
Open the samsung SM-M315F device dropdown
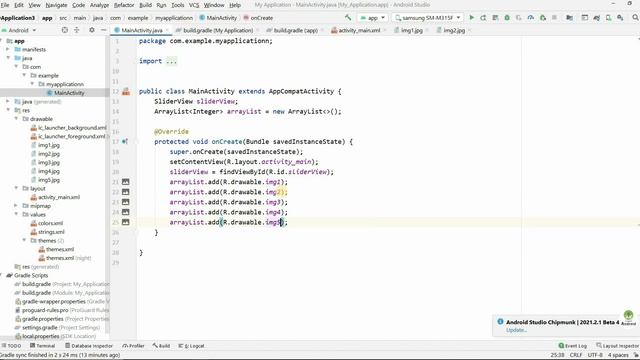click(x=428, y=18)
